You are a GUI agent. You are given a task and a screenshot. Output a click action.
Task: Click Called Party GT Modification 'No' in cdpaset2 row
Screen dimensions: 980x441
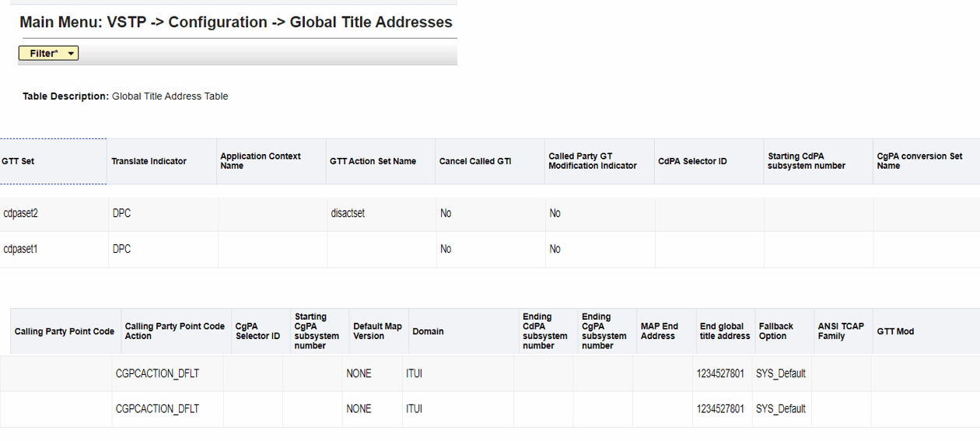555,213
